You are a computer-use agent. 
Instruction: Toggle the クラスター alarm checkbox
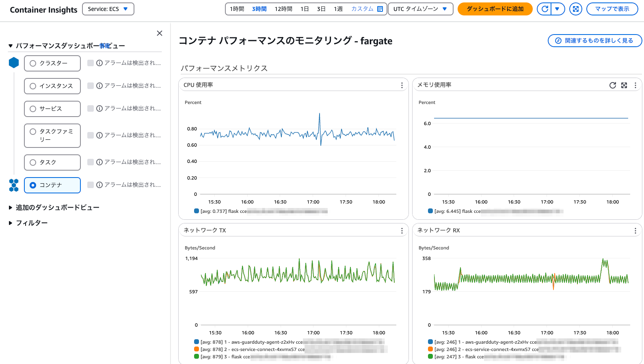pyautogui.click(x=91, y=63)
